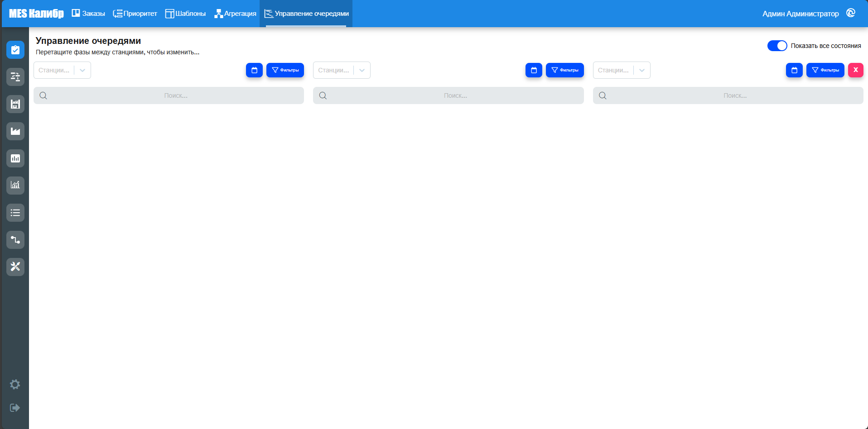This screenshot has height=429, width=868.
Task: Open calendar in first station column
Action: [254, 70]
